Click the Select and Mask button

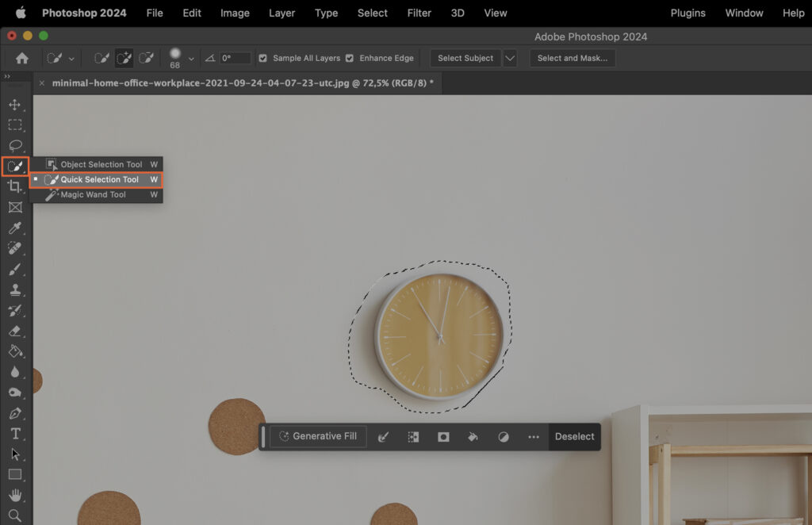573,57
